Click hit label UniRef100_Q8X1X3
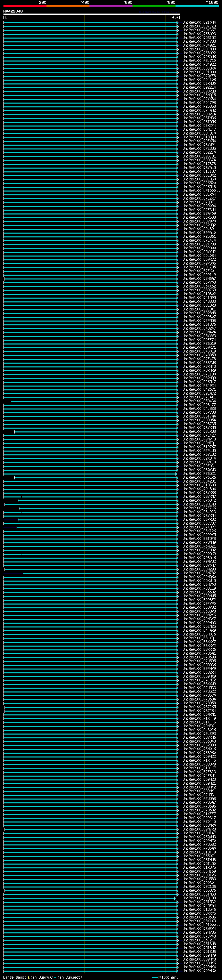The image size is (222, 980). [x=199, y=921]
